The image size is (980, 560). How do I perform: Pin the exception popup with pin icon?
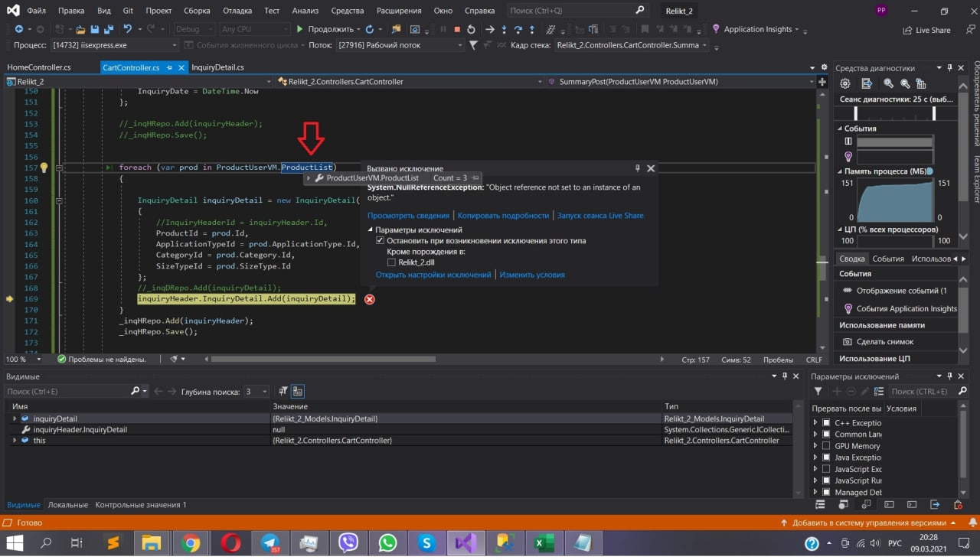coord(638,168)
